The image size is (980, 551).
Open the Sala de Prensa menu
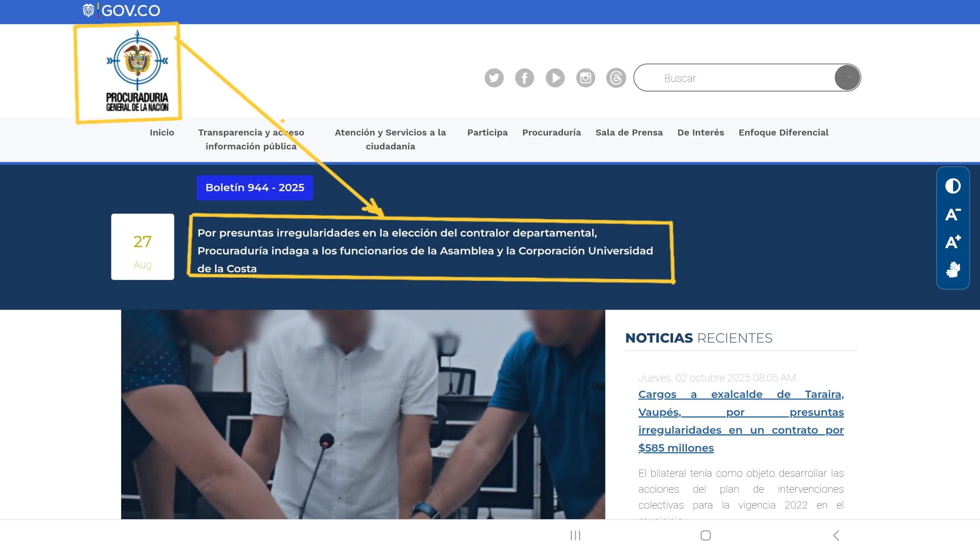629,133
